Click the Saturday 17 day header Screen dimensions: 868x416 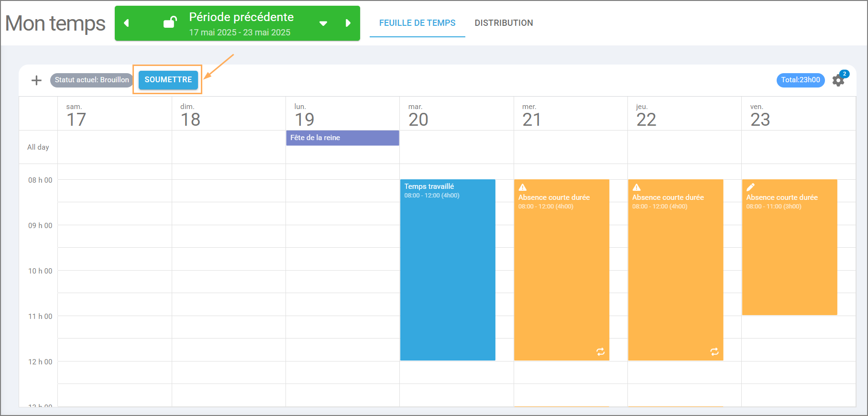[77, 115]
